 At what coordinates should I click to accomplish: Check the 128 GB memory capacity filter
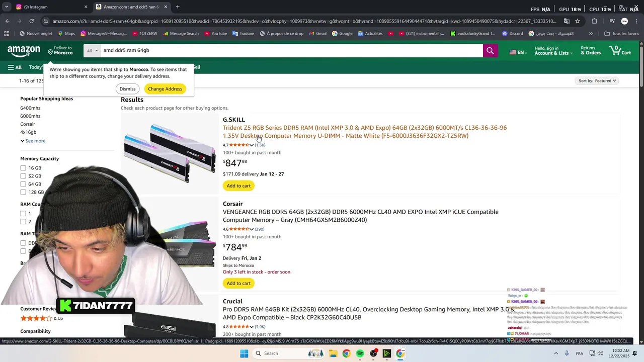click(x=23, y=192)
